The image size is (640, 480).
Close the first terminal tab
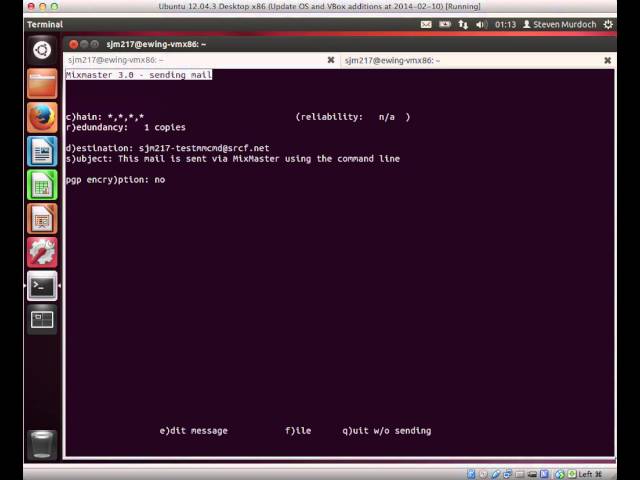pos(331,60)
